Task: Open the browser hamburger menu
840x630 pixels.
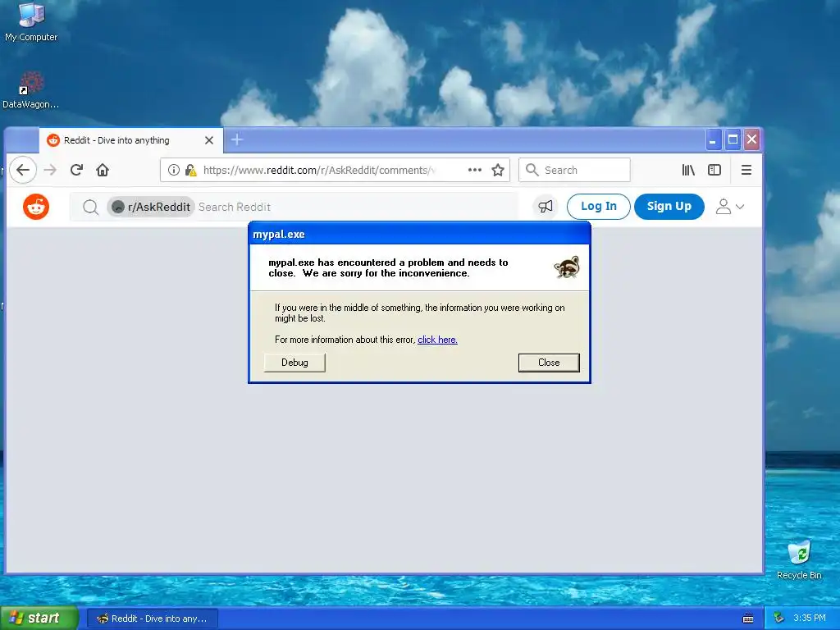Action: click(746, 170)
